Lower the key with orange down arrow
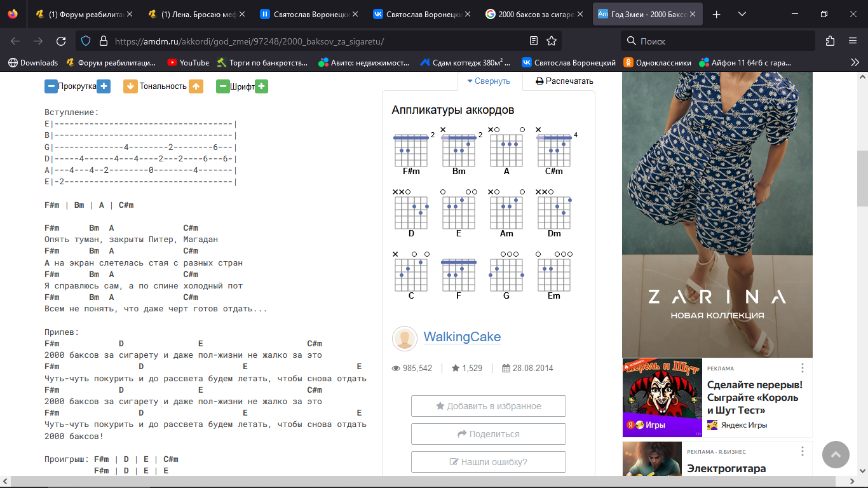 (x=130, y=86)
